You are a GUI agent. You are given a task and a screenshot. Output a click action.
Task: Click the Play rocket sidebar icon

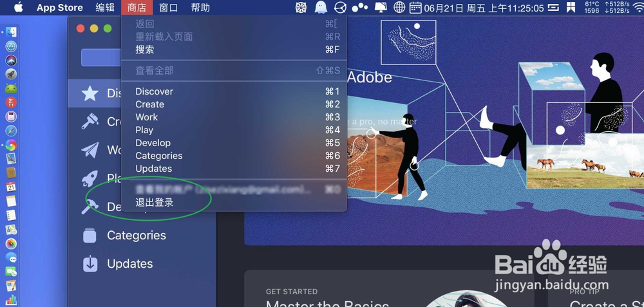point(90,178)
